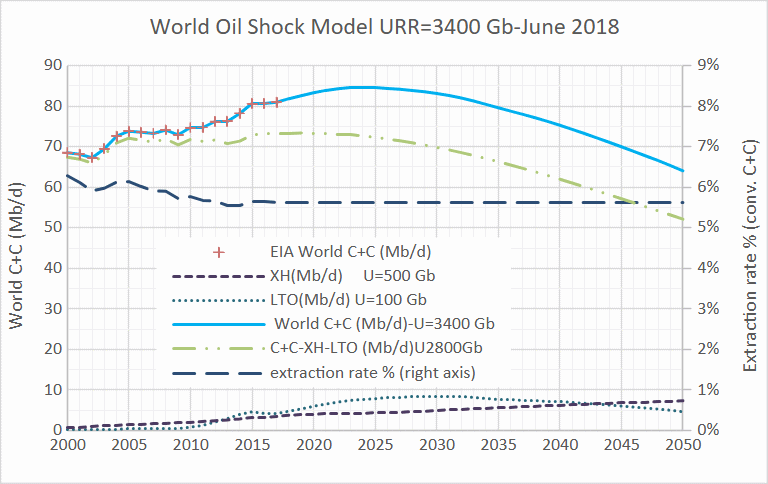Viewport: 768px width, 484px height.
Task: Click the 90 label on left axis
Action: 49,65
